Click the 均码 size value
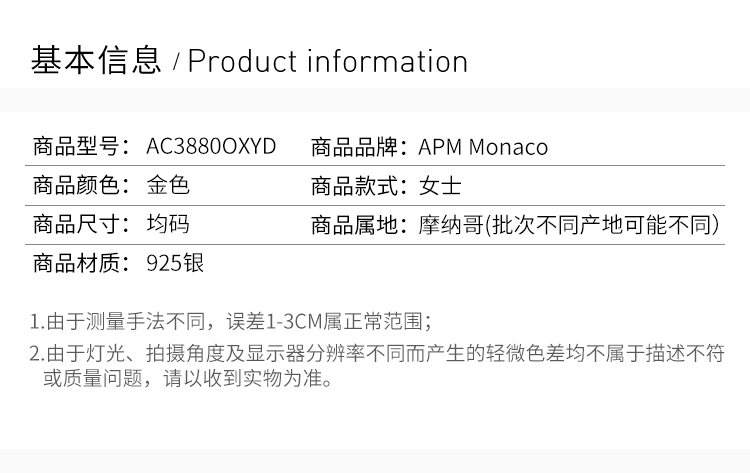Viewport: 750px width, 473px height. (168, 225)
